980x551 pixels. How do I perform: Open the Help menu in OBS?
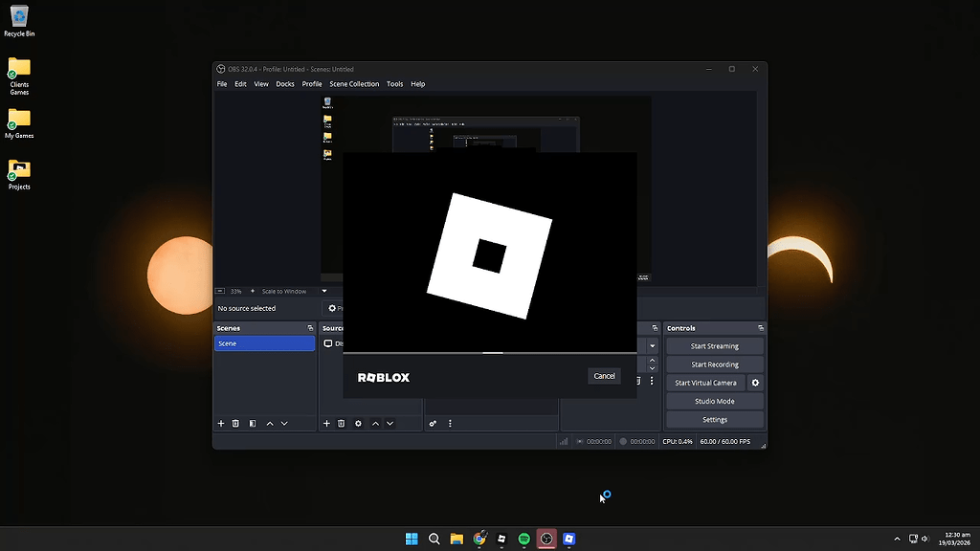click(x=418, y=84)
